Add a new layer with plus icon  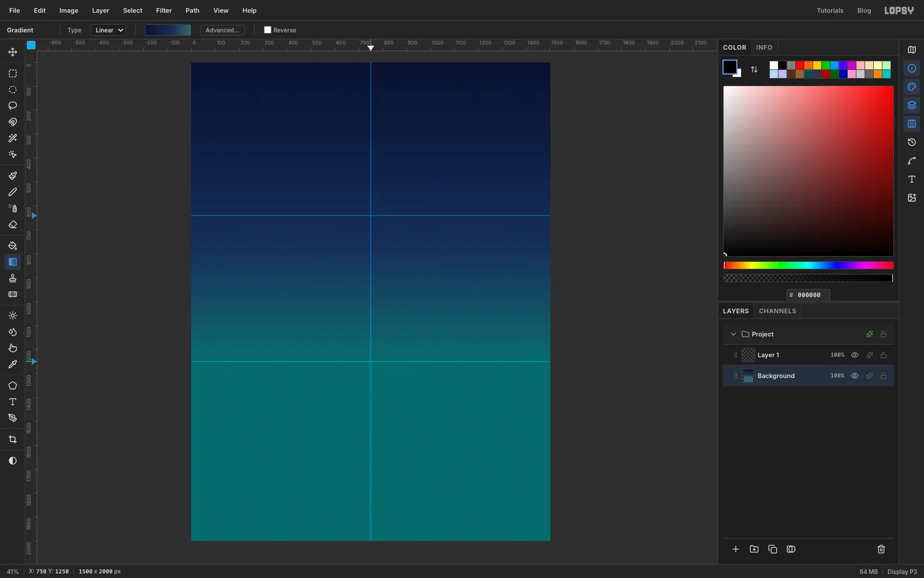(736, 549)
